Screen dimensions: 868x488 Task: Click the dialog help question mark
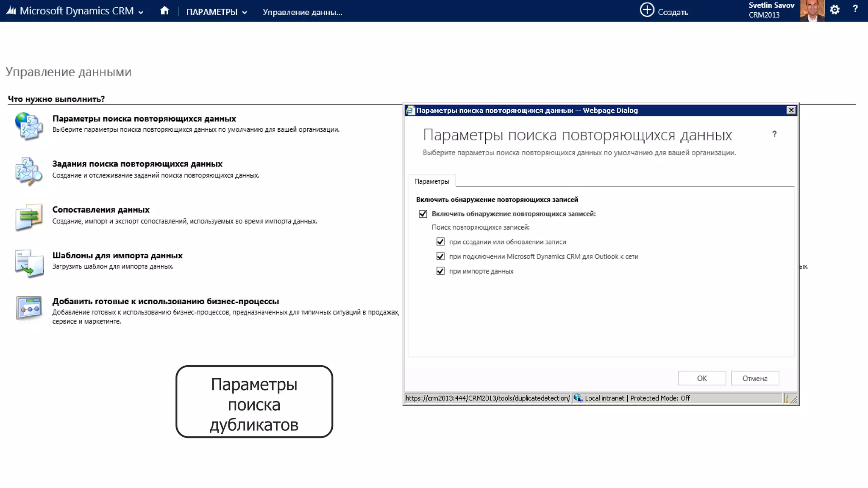coord(774,134)
